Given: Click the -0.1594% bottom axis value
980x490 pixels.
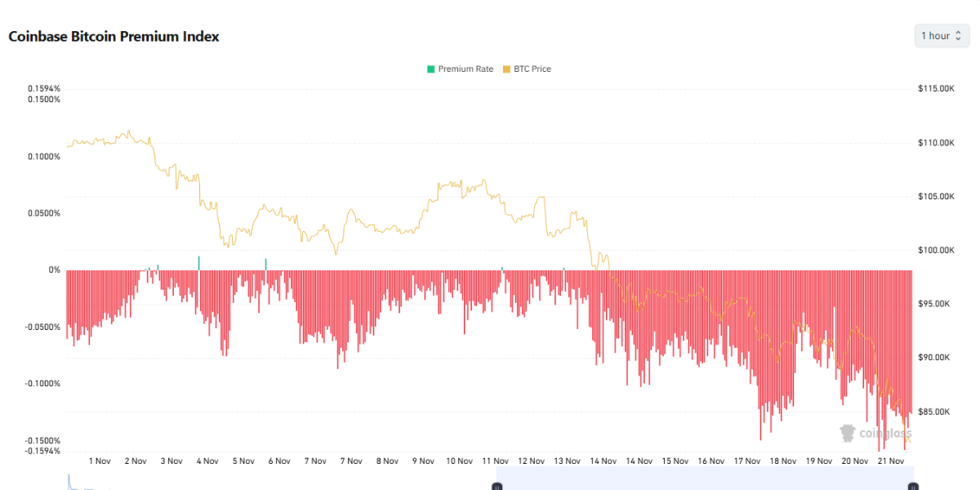Looking at the screenshot, I should point(42,451).
